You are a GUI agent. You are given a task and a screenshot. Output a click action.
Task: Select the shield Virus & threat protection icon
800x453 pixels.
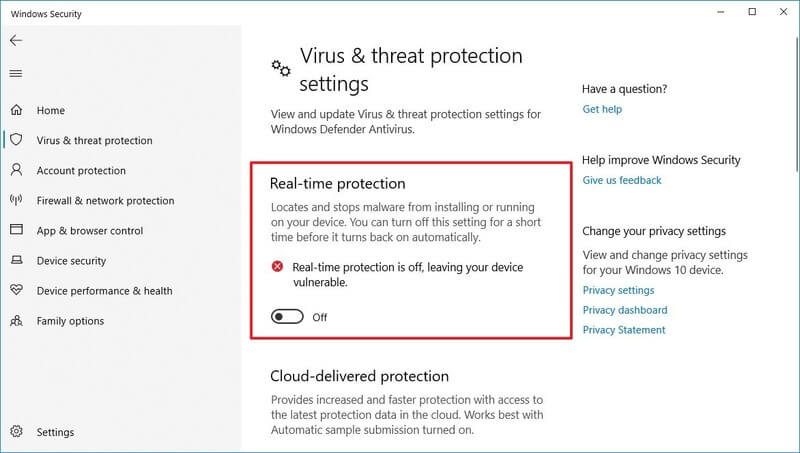pos(16,140)
